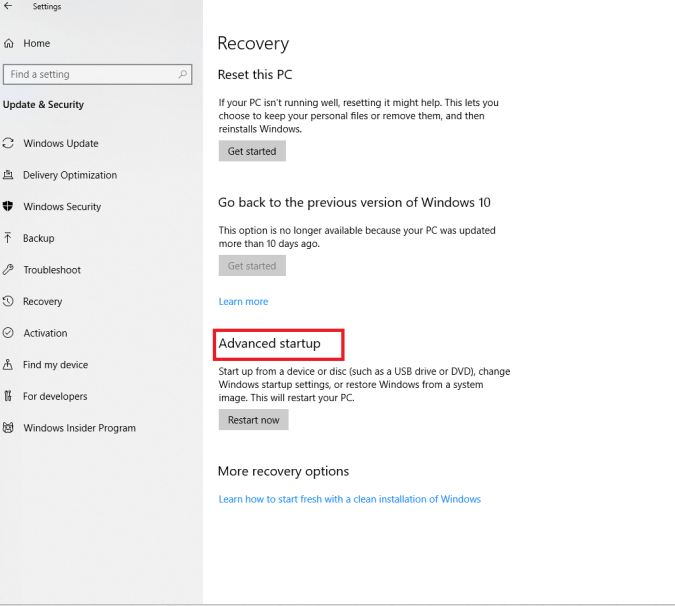Click the Windows Update sync icon
The width and height of the screenshot is (675, 606).
coord(8,143)
